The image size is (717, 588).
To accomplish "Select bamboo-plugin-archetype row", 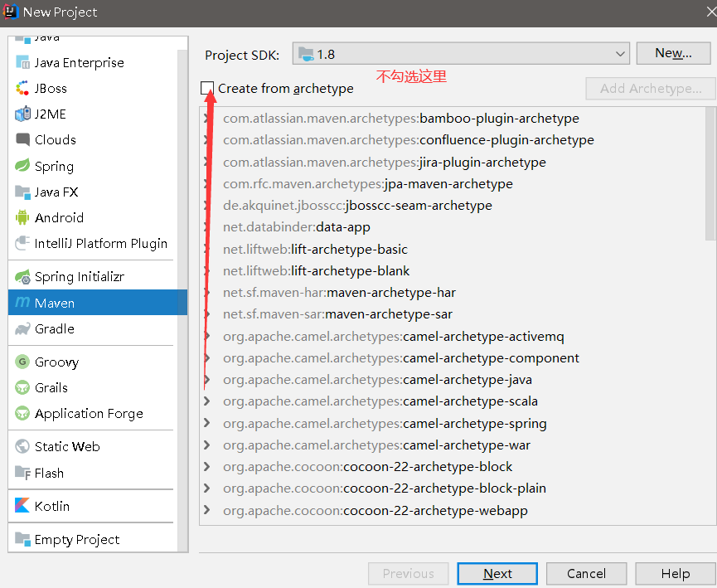I will pyautogui.click(x=453, y=118).
